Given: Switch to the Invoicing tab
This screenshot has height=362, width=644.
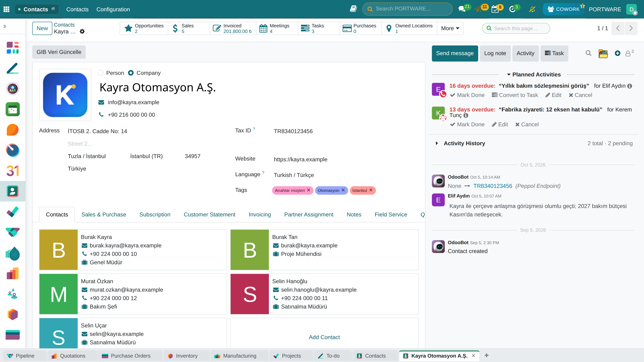Looking at the screenshot, I should 260,215.
